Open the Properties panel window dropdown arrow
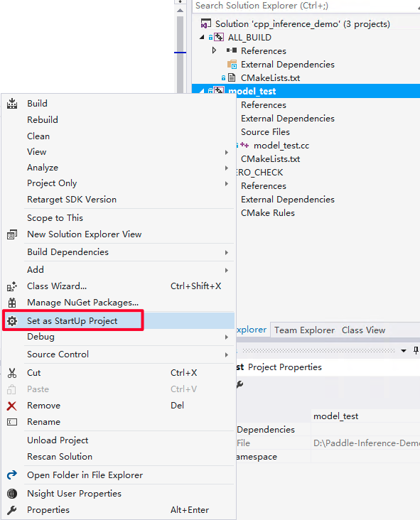The height and width of the screenshot is (520, 420). [x=404, y=350]
